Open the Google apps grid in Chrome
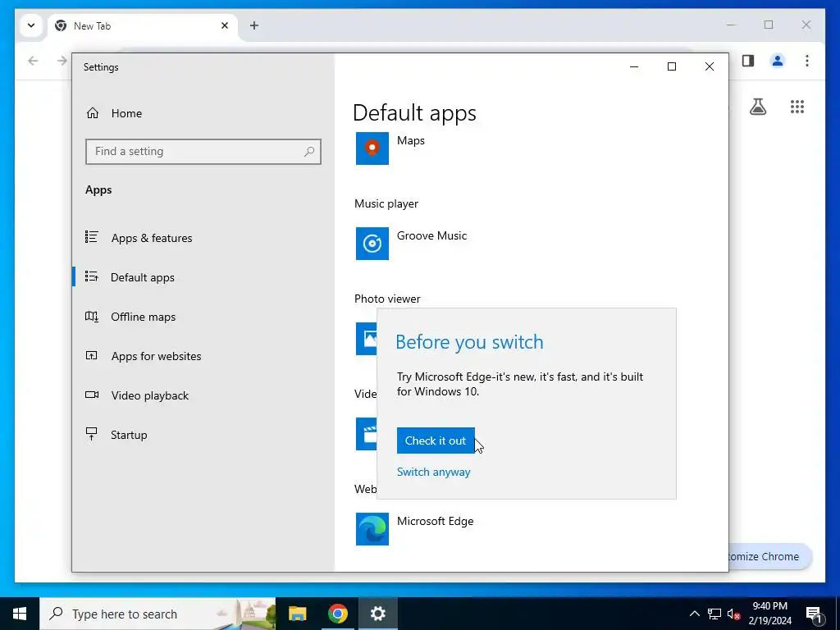Image resolution: width=840 pixels, height=630 pixels. click(x=797, y=107)
